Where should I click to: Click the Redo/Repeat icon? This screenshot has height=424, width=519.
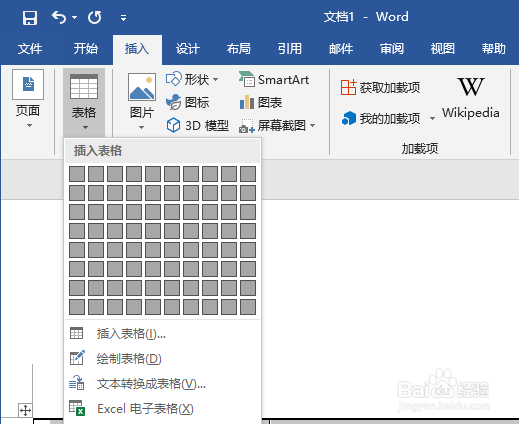[x=95, y=17]
